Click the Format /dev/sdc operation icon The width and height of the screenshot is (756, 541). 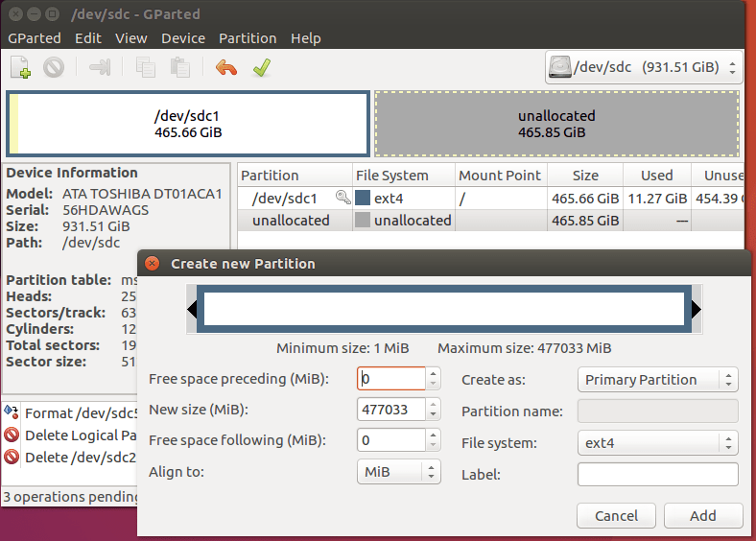click(12, 412)
